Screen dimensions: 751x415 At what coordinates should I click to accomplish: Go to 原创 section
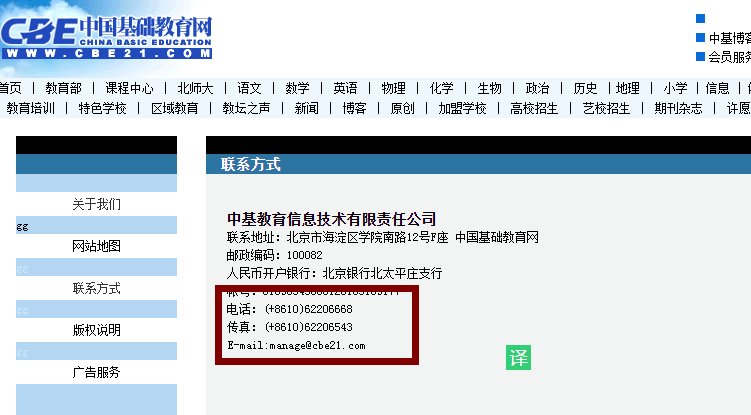pyautogui.click(x=402, y=108)
